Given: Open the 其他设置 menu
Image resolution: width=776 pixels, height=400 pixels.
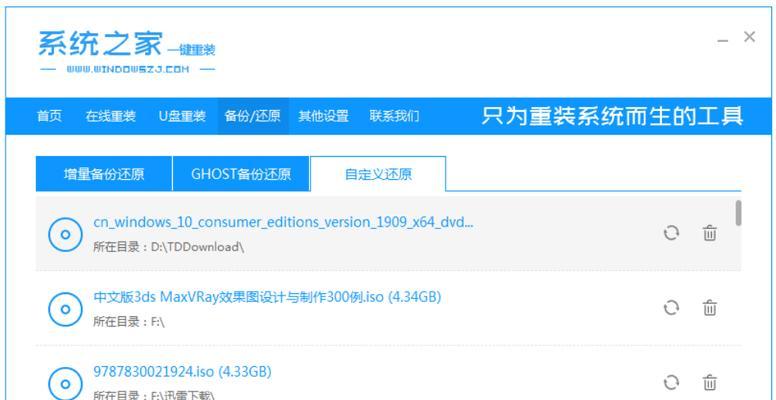Looking at the screenshot, I should [324, 116].
